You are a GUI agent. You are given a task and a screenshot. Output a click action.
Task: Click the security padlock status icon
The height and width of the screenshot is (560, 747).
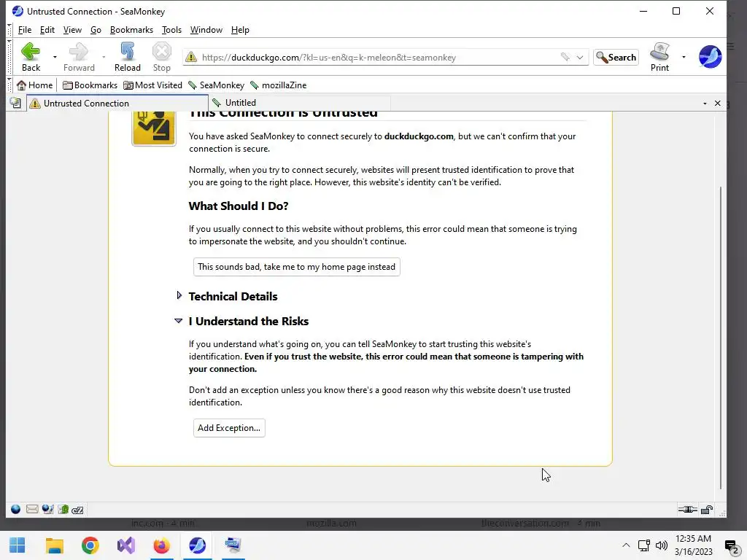tap(707, 510)
